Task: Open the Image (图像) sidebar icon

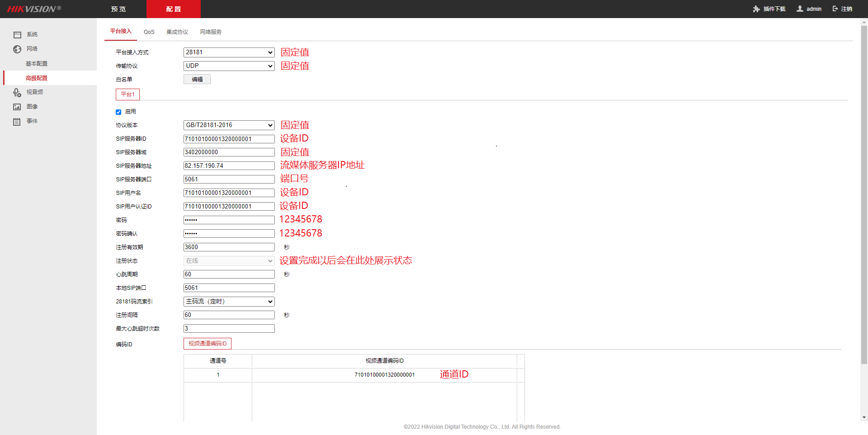Action: [x=17, y=107]
